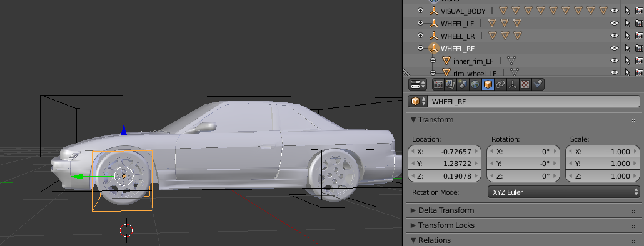The width and height of the screenshot is (644, 246).
Task: Click the mesh data icon next to inner_rim_LF
Action: (x=511, y=61)
